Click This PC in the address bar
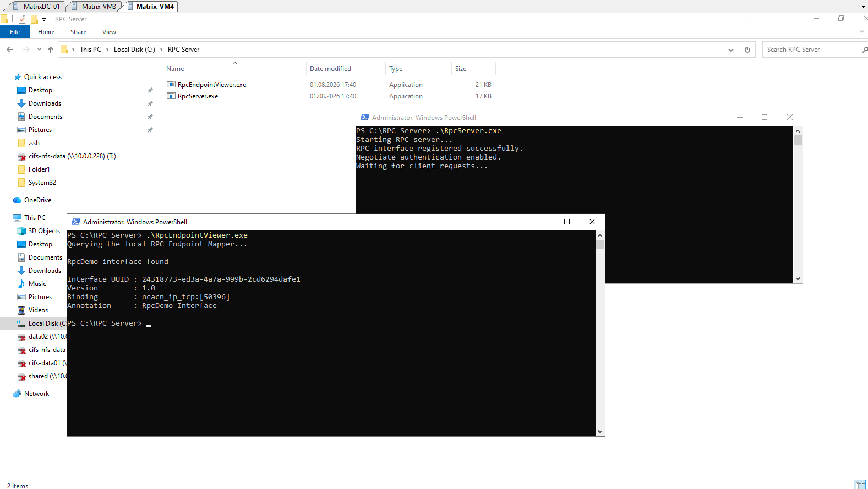The width and height of the screenshot is (868, 489). click(90, 50)
